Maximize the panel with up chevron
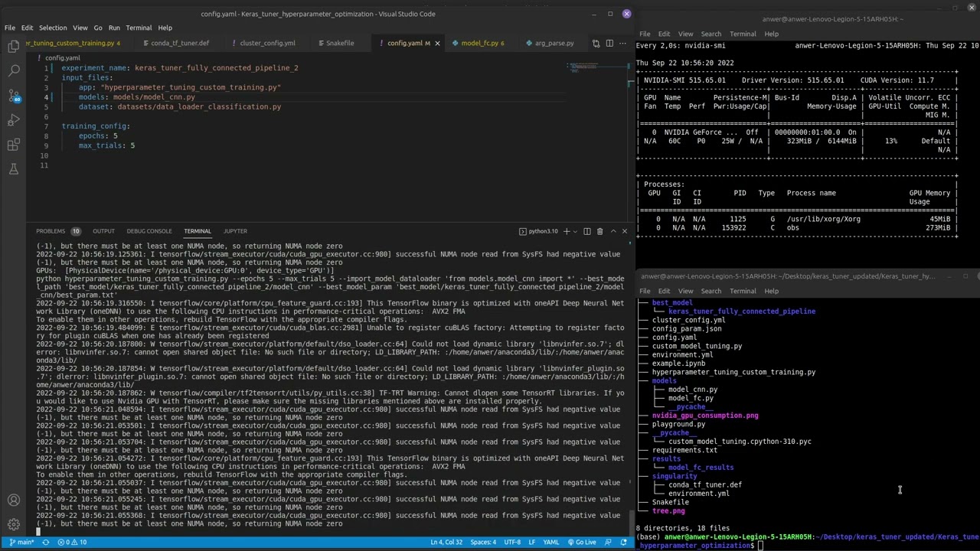Image resolution: width=980 pixels, height=551 pixels. pyautogui.click(x=612, y=231)
